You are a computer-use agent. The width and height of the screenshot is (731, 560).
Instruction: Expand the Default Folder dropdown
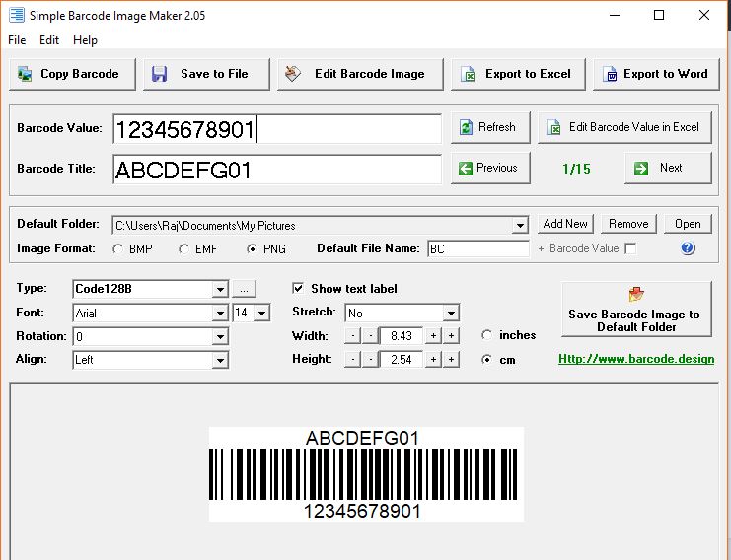519,226
